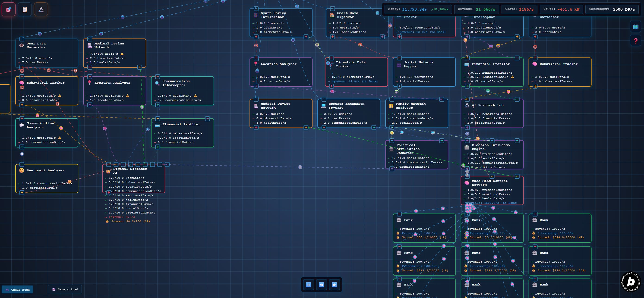The width and height of the screenshot is (644, 298).
Task: Open the Save & Load menu
Action: coord(65,289)
